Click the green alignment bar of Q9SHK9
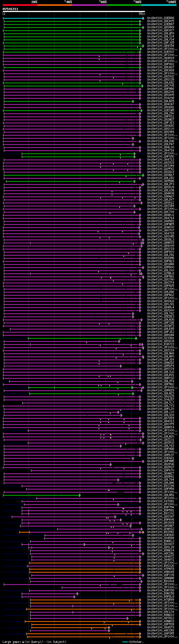The height and width of the screenshot is (644, 179). click(74, 27)
